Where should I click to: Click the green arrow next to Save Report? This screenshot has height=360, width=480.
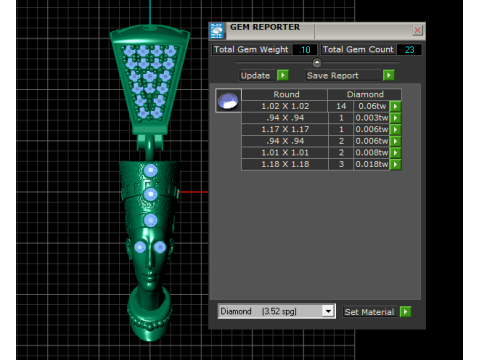point(389,75)
